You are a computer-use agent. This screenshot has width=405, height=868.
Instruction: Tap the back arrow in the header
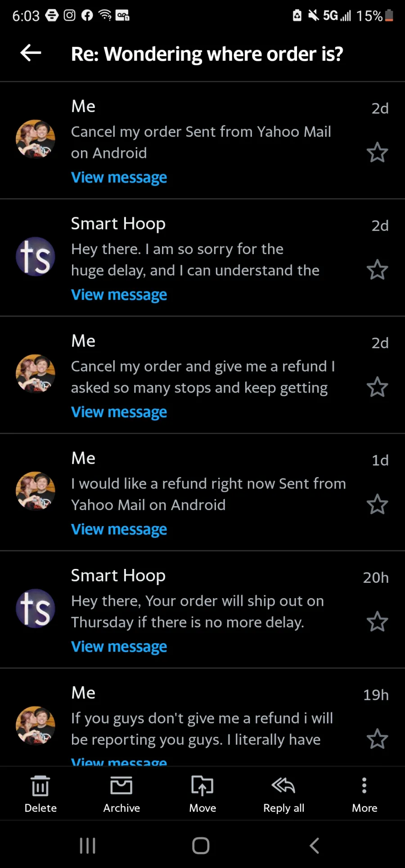tap(31, 53)
